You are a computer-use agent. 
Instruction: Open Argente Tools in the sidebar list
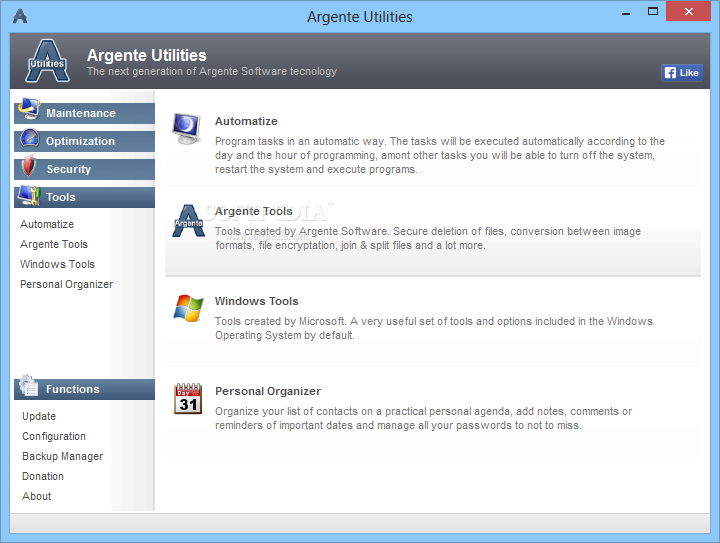point(54,244)
